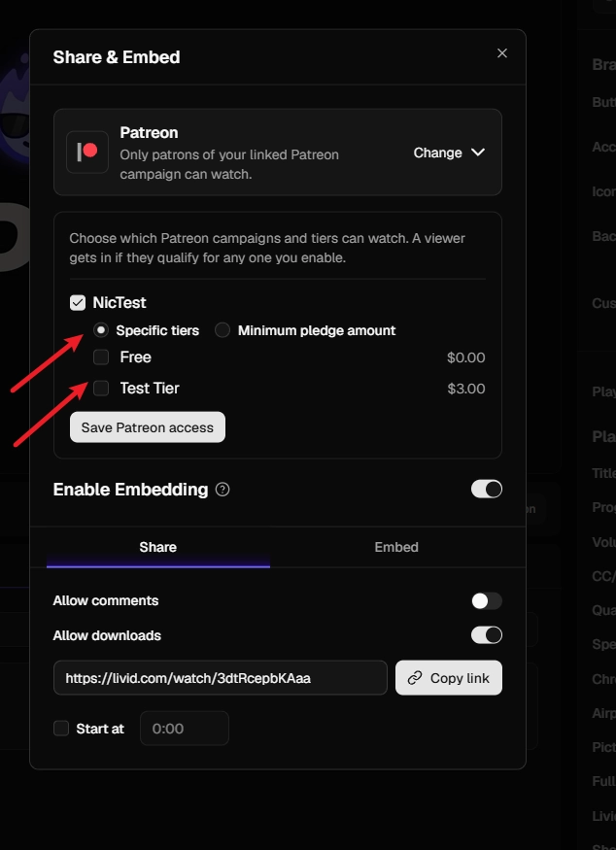The height and width of the screenshot is (850, 616).
Task: Tick the Start at checkbox
Action: pyautogui.click(x=61, y=728)
